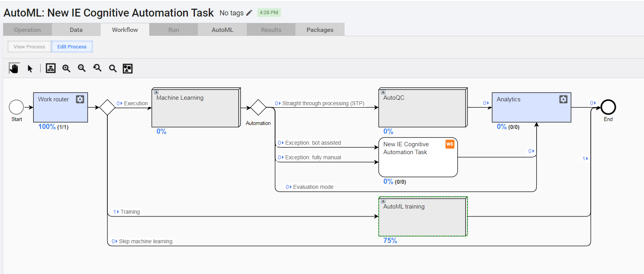The width and height of the screenshot is (644, 274).
Task: Click Exception: fully manual label
Action: tap(313, 157)
